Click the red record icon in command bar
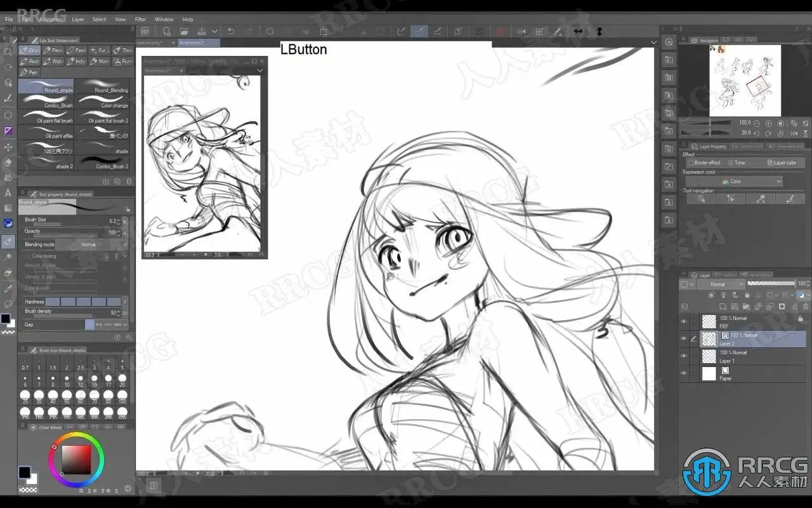This screenshot has height=508, width=812. 501,31
